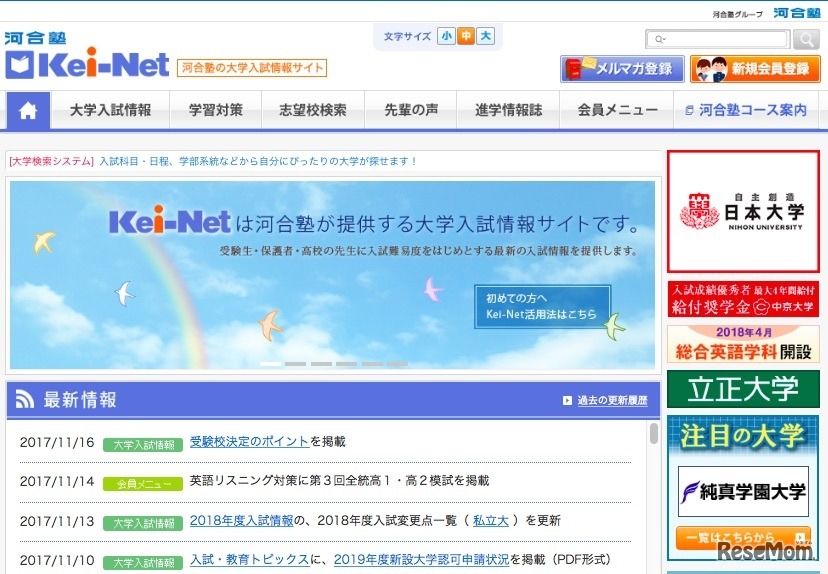Set text size to 中
This screenshot has height=574, width=828.
tap(466, 36)
